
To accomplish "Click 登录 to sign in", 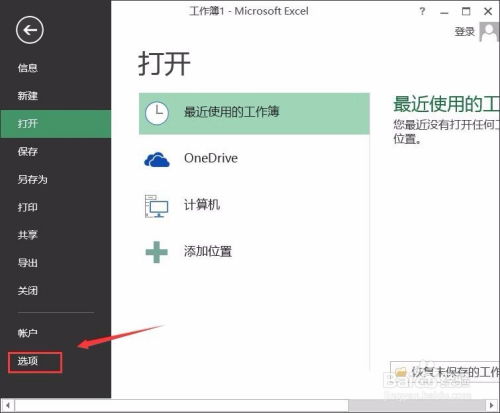I will coord(464,32).
